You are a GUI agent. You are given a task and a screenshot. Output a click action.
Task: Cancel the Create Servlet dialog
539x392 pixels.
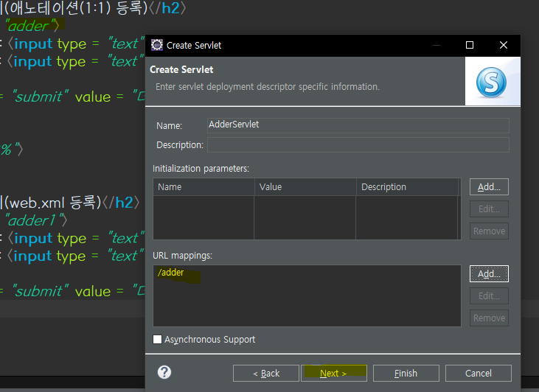coord(478,373)
